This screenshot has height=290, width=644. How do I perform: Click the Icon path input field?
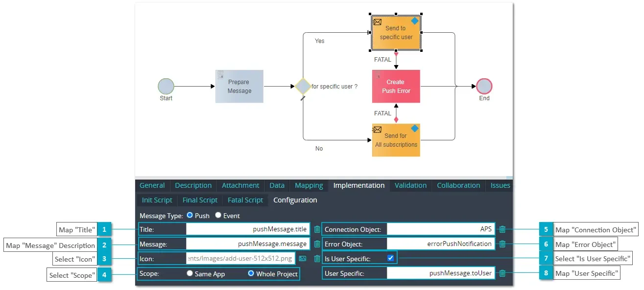[x=241, y=258]
